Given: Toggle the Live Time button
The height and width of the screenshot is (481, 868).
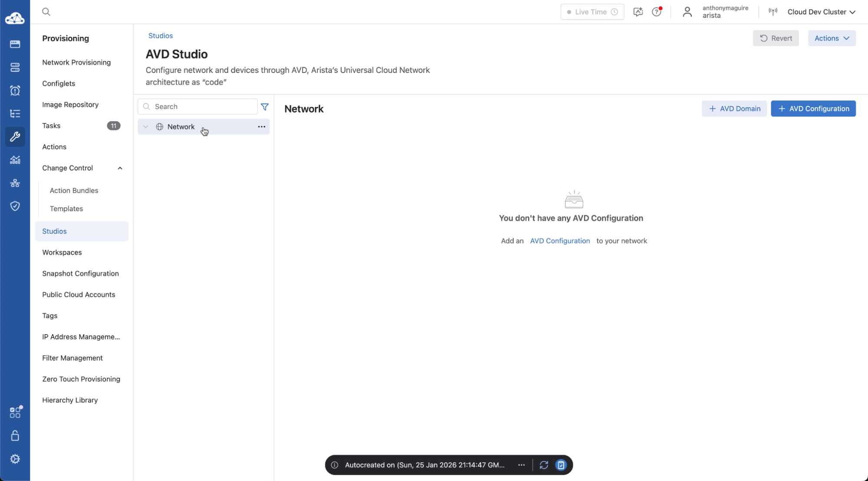Looking at the screenshot, I should pos(592,12).
